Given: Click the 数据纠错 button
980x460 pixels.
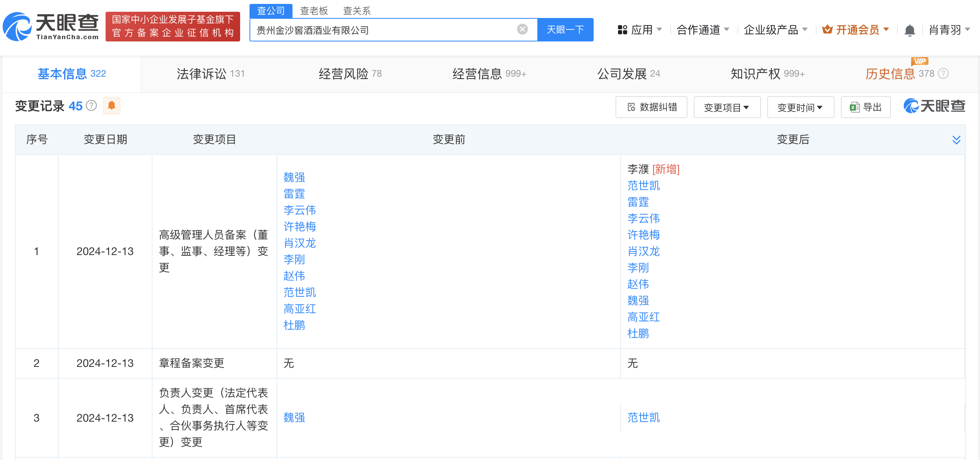Looking at the screenshot, I should (x=651, y=107).
